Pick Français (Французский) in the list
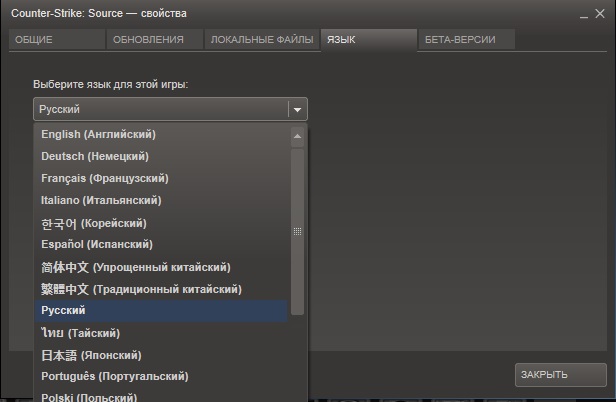Viewport: 616px width, 402px height. (x=104, y=178)
